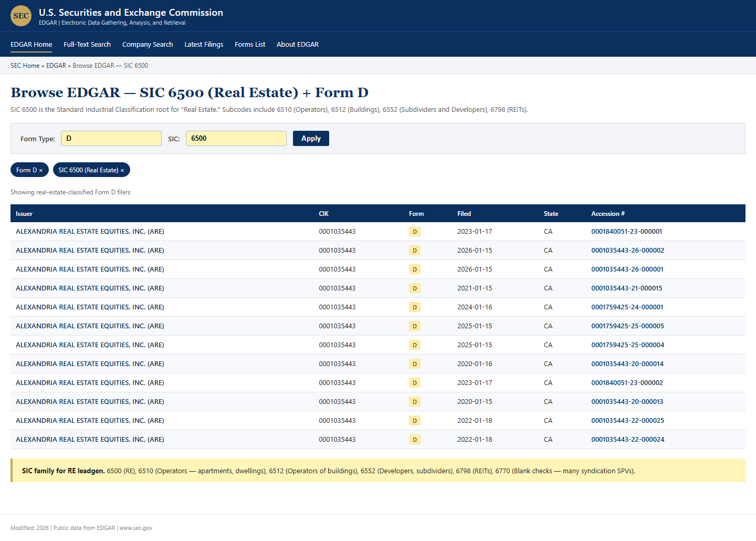
Task: Apply the filter settings
Action: point(311,139)
